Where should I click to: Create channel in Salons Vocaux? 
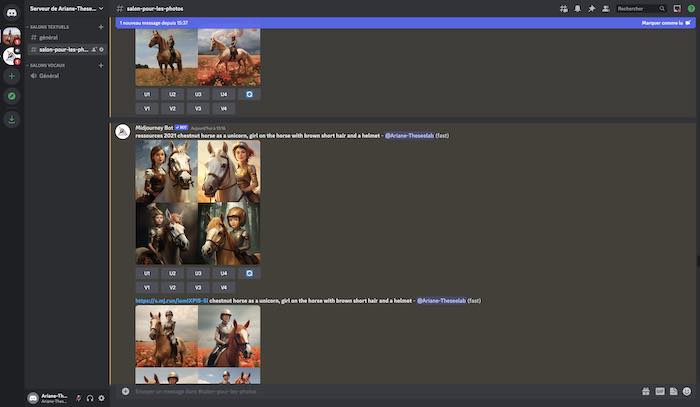click(x=101, y=65)
